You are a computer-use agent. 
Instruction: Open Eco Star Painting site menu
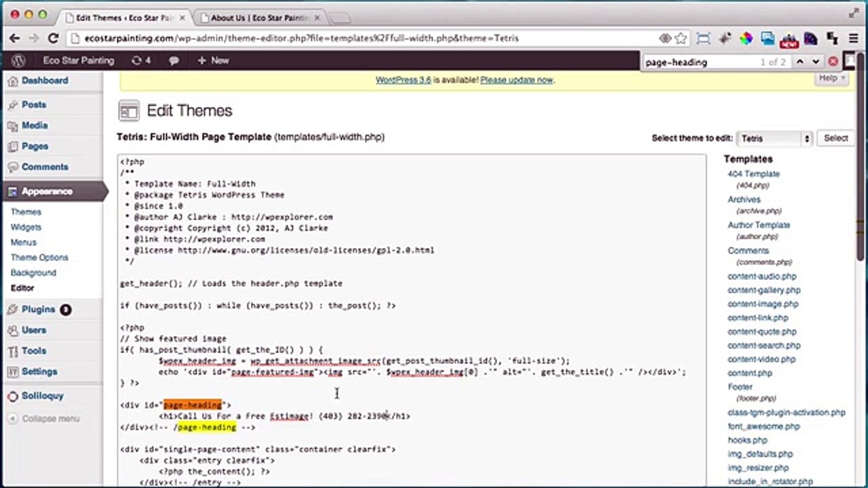79,60
